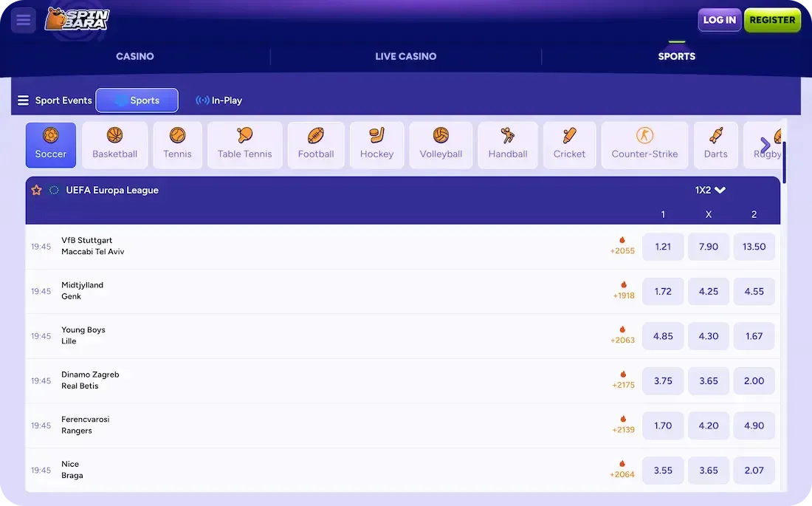Click the Register button
812x506 pixels.
point(772,20)
